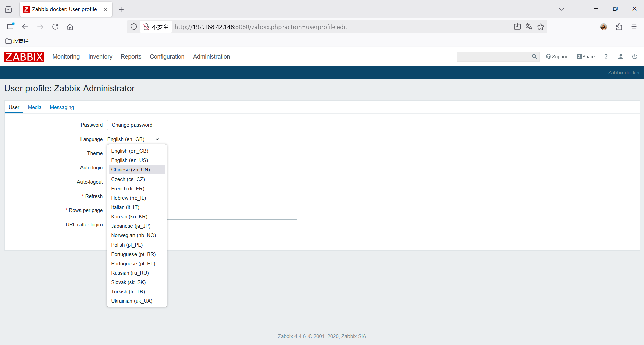Image resolution: width=644 pixels, height=345 pixels.
Task: Select French (fr_FR) option
Action: tap(137, 189)
